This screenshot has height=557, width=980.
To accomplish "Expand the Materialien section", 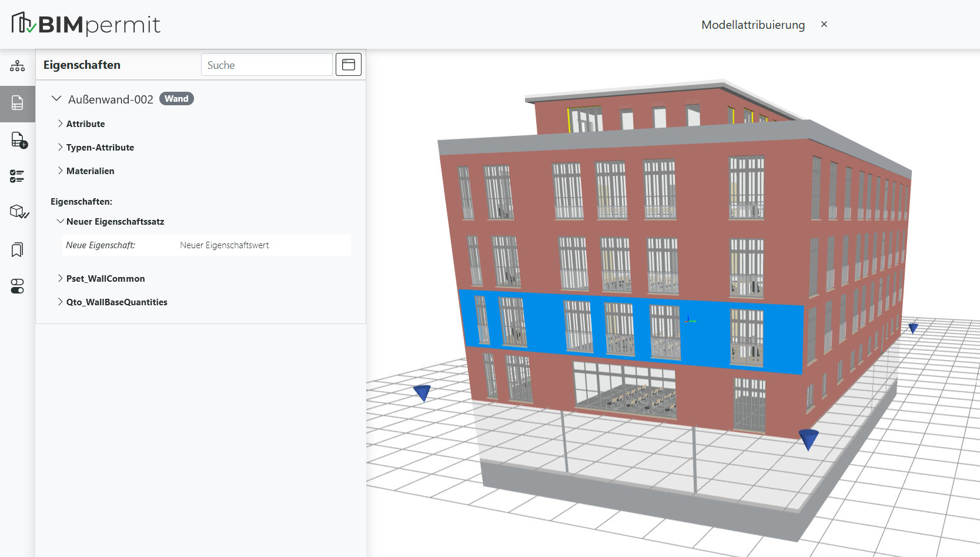I will click(60, 171).
